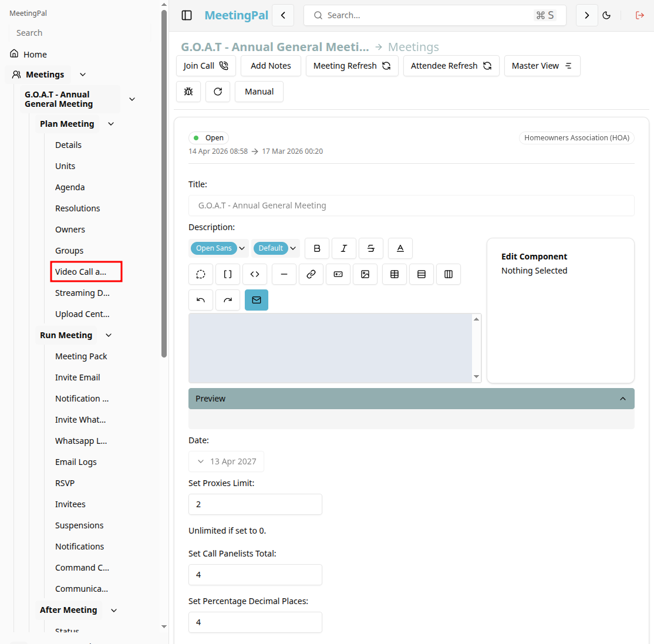Open RSVP in the sidebar
654x644 pixels.
pyautogui.click(x=65, y=483)
